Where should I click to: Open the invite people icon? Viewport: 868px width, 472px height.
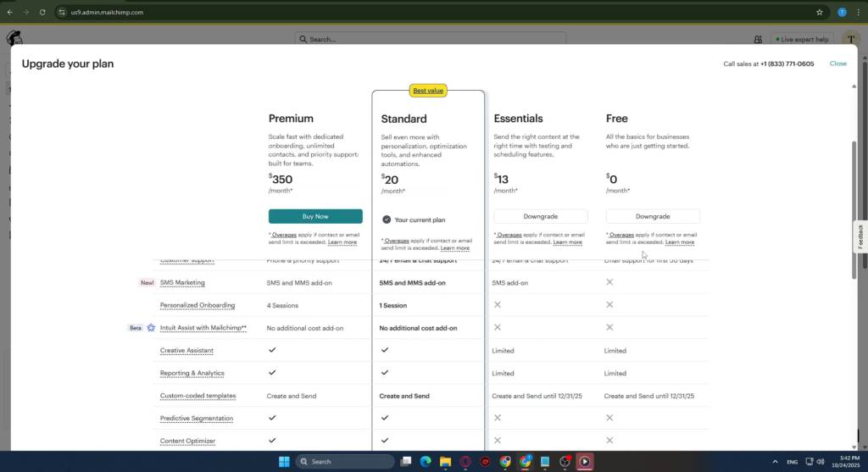[x=758, y=39]
